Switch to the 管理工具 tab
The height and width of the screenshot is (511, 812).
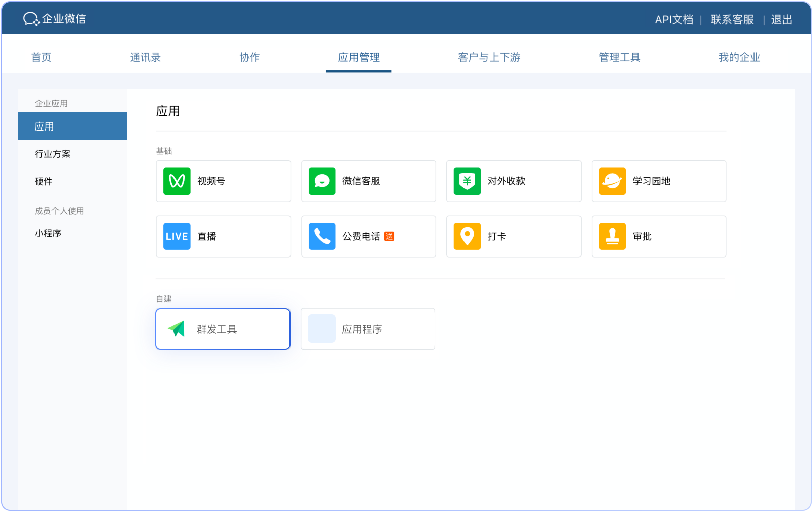619,57
